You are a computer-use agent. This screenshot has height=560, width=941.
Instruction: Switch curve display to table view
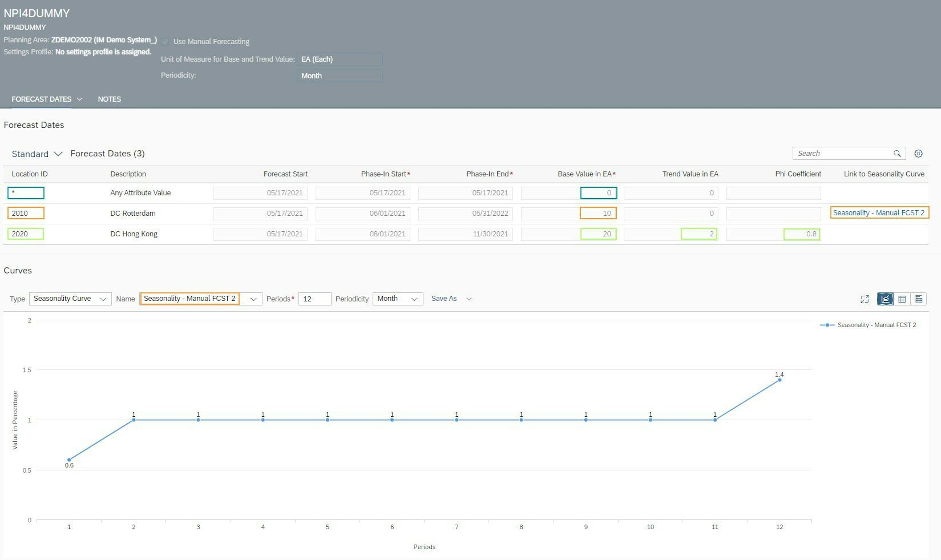(902, 299)
